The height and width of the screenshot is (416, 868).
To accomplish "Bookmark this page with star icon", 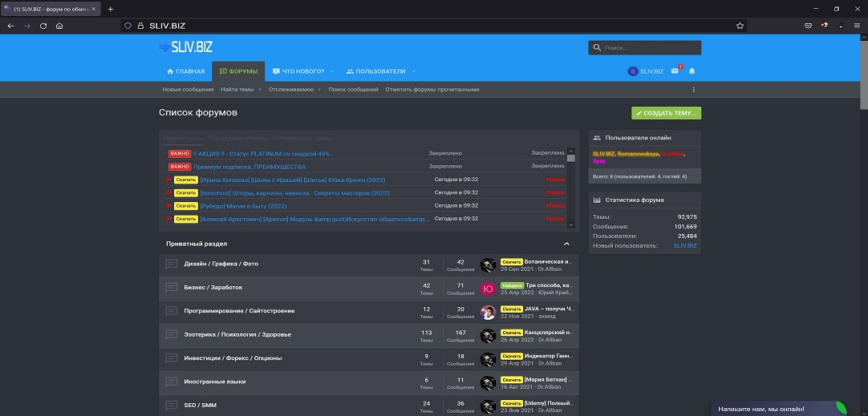I will tap(740, 26).
